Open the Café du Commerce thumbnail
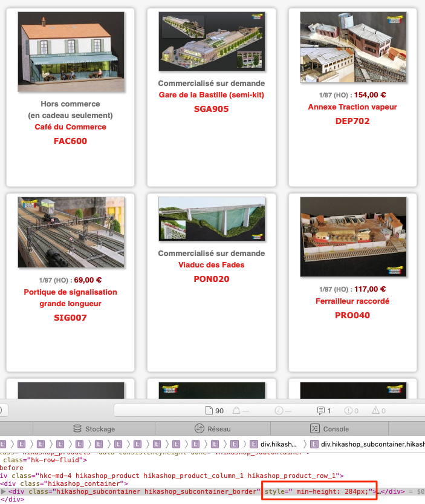Image resolution: width=425 pixels, height=504 pixels. [x=71, y=52]
